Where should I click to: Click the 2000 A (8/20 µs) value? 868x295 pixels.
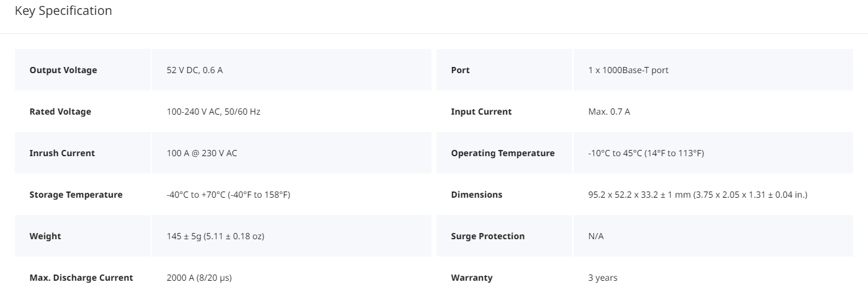point(199,278)
